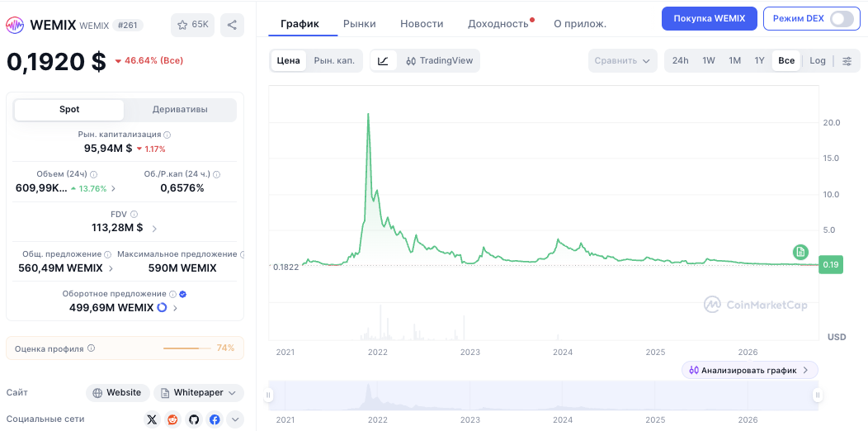868x431 pixels.
Task: Click info icon next to Объем (24ч)
Action: tap(93, 174)
